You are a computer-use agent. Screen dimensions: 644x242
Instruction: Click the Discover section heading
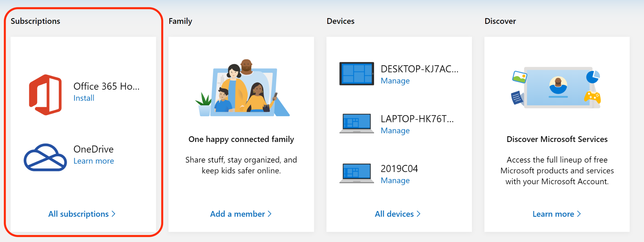[500, 21]
